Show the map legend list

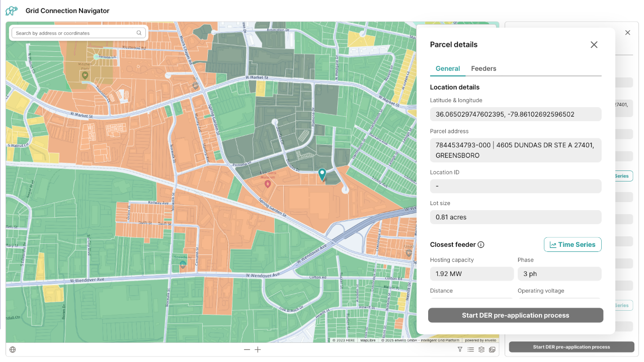pyautogui.click(x=470, y=349)
